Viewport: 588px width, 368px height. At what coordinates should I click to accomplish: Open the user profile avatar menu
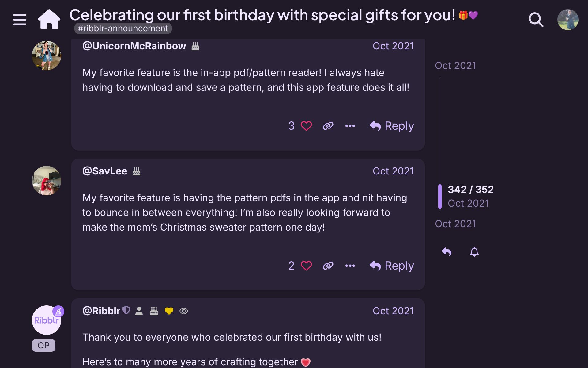click(567, 20)
